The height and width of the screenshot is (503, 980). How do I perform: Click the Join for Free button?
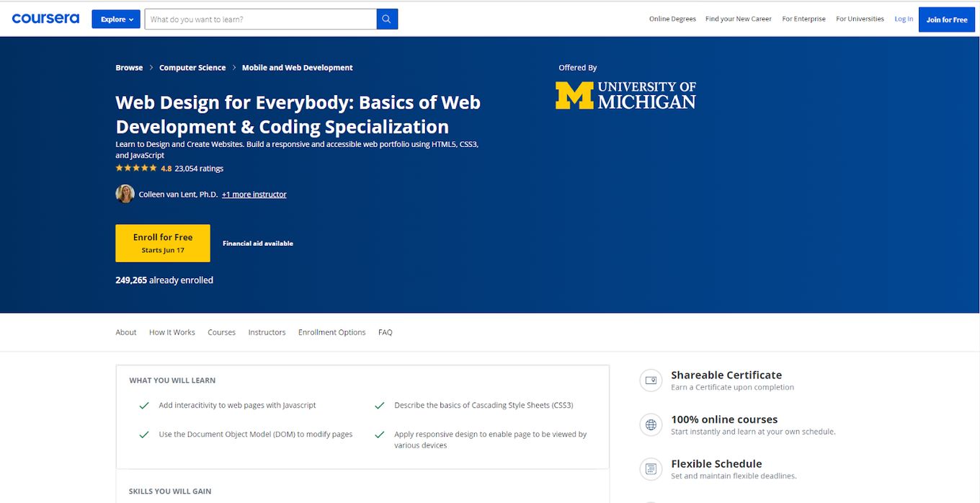click(x=947, y=19)
